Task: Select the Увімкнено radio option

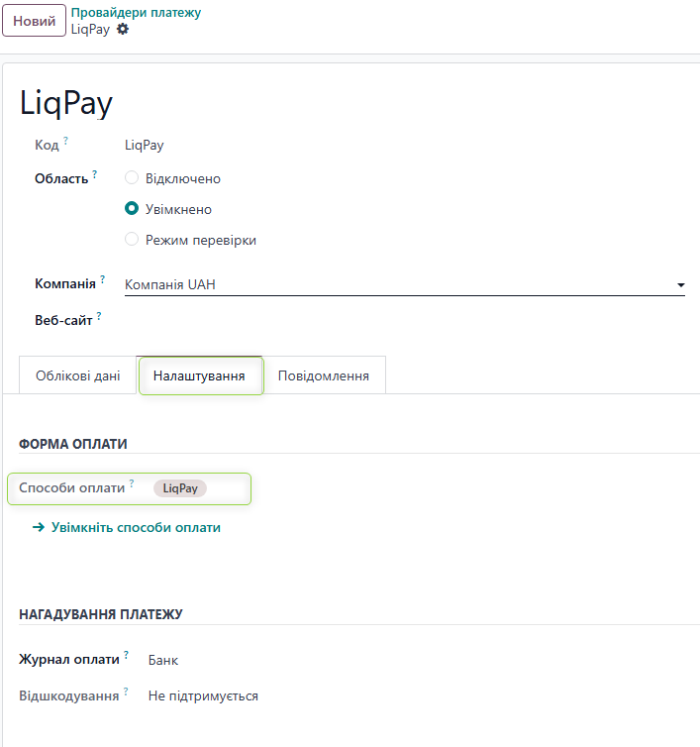Action: 132,209
